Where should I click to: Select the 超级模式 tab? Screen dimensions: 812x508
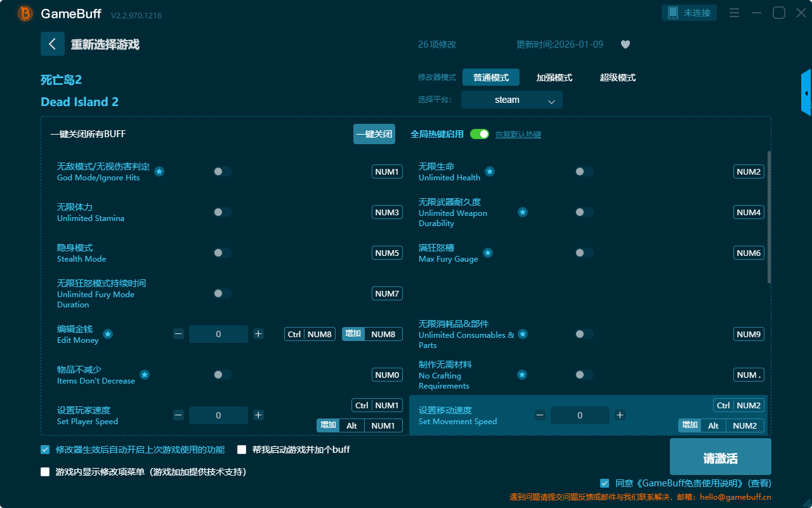[x=617, y=77]
